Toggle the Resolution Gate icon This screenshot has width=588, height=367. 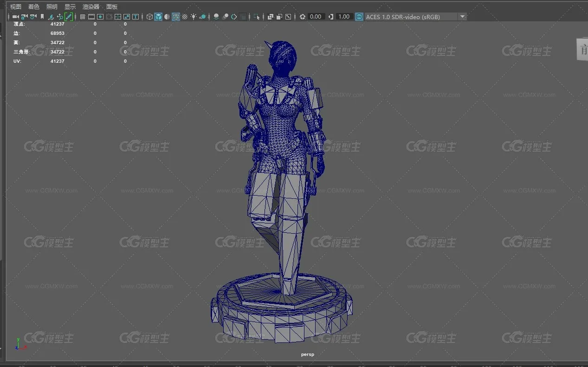(100, 17)
